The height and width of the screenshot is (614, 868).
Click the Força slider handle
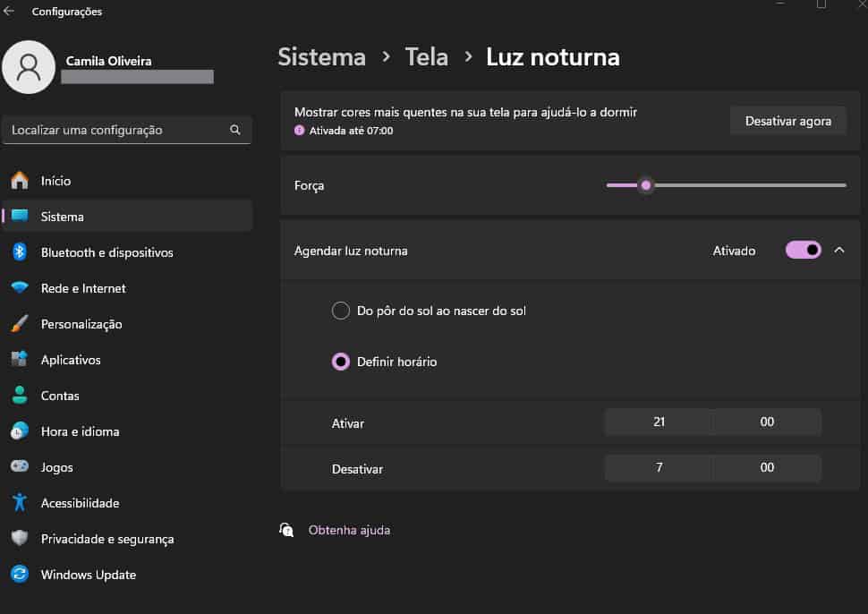pyautogui.click(x=646, y=185)
